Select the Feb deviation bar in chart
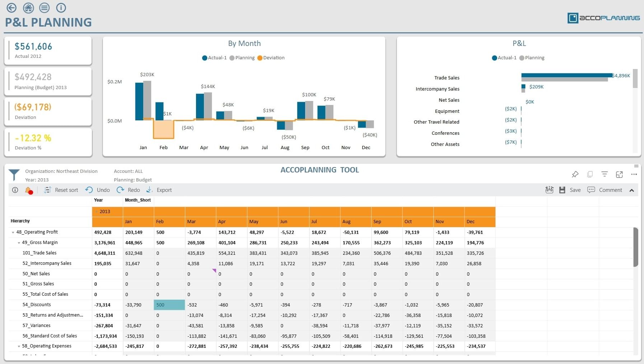This screenshot has width=644, height=364. 164,129
